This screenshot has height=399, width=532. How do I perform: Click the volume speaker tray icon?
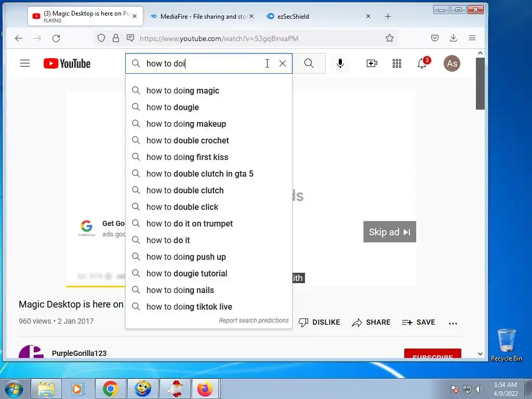(480, 389)
